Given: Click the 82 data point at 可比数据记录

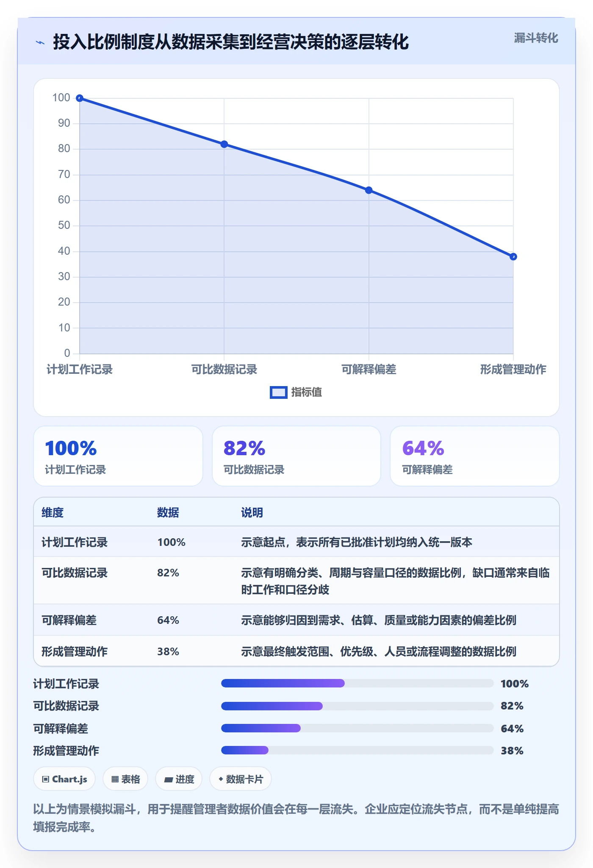Looking at the screenshot, I should pyautogui.click(x=224, y=144).
